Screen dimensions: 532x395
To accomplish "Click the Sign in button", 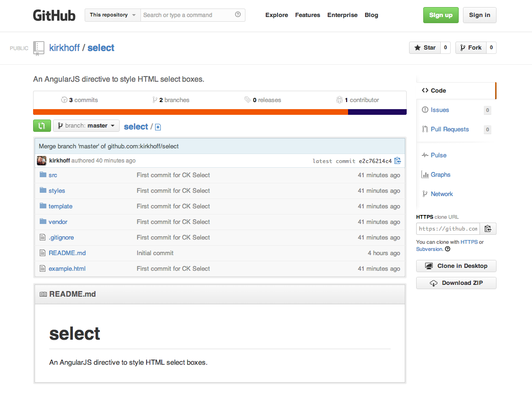I will (x=480, y=15).
